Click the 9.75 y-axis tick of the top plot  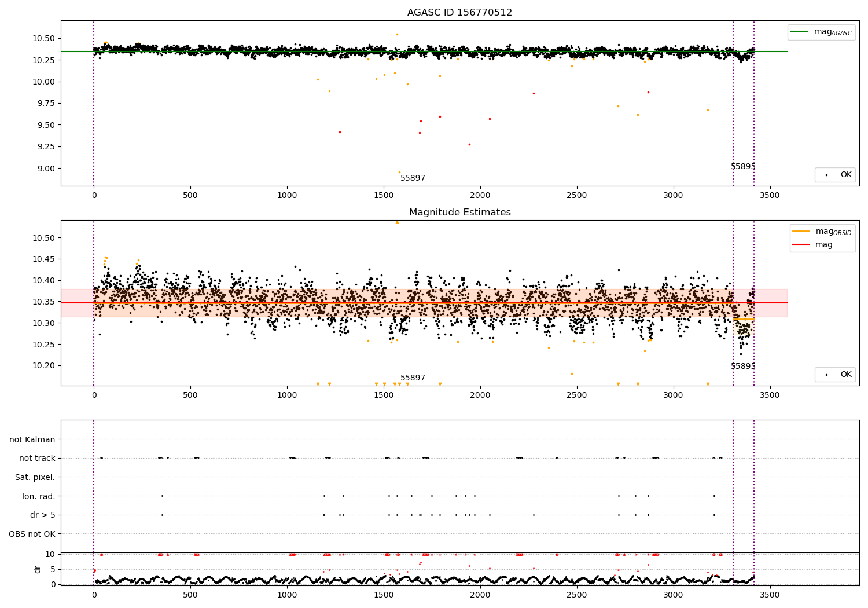(x=46, y=103)
